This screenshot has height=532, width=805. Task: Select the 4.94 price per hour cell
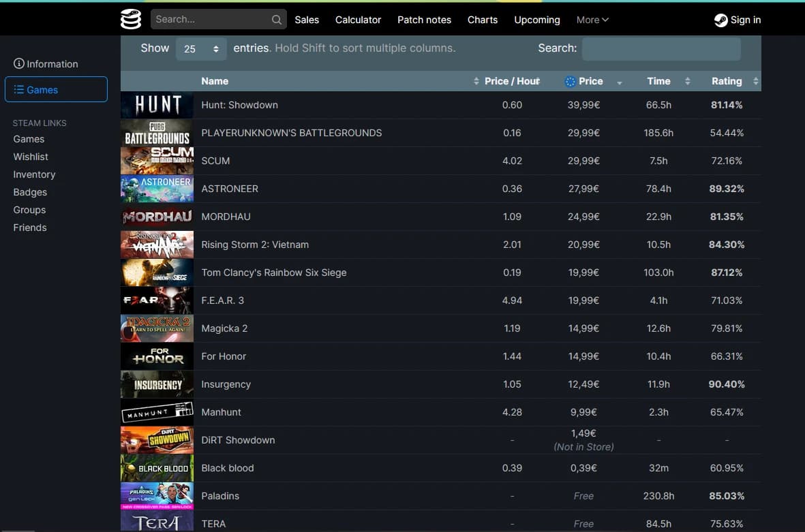[x=512, y=300]
